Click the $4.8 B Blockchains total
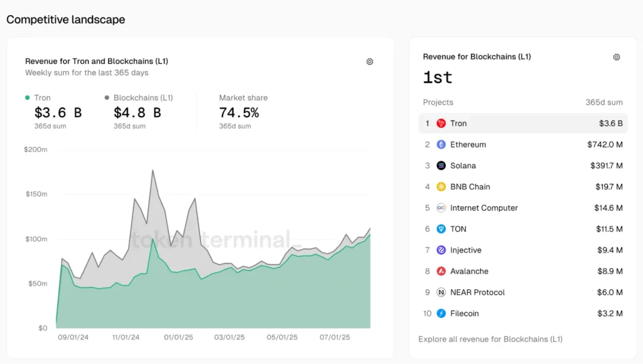 pos(138,112)
